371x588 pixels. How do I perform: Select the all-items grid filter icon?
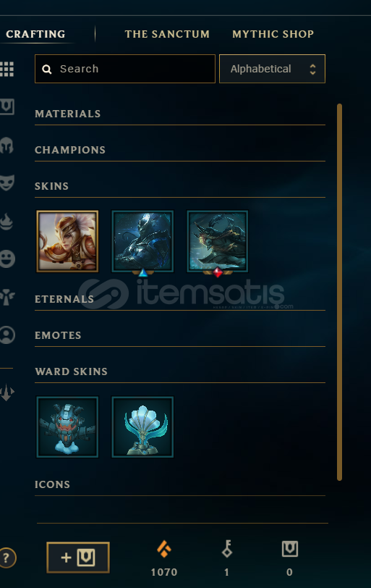(7, 69)
